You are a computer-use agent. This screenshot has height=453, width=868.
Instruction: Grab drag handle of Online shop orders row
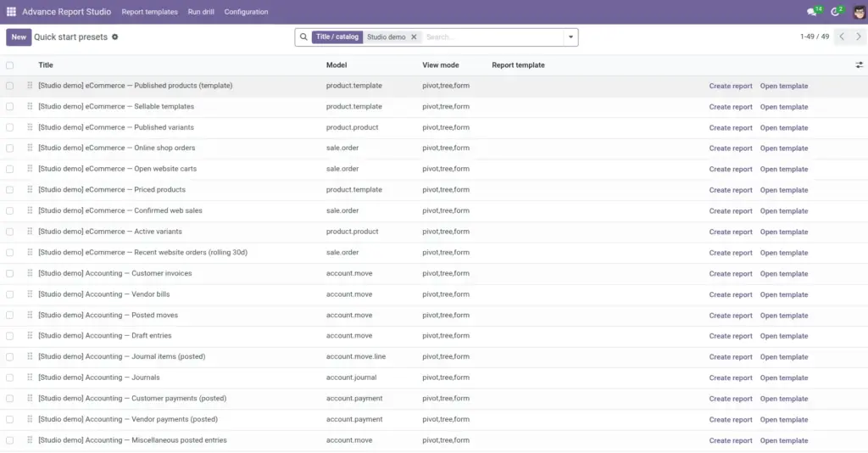click(x=30, y=148)
